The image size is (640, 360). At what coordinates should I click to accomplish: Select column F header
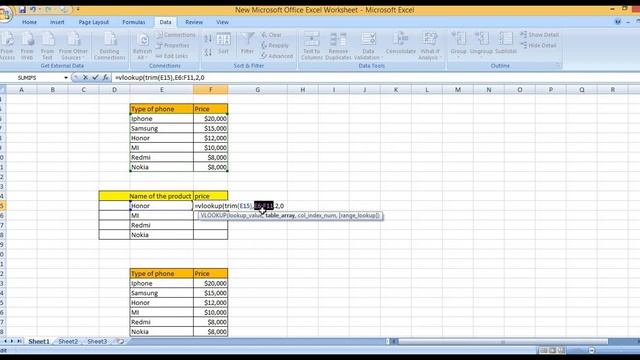211,90
